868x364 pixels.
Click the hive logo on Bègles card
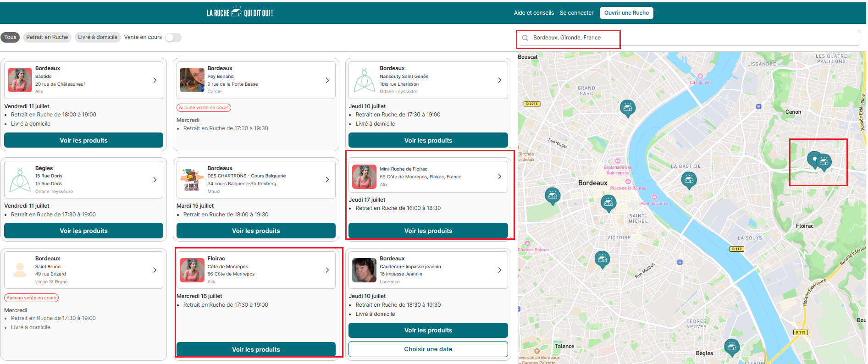coord(20,180)
